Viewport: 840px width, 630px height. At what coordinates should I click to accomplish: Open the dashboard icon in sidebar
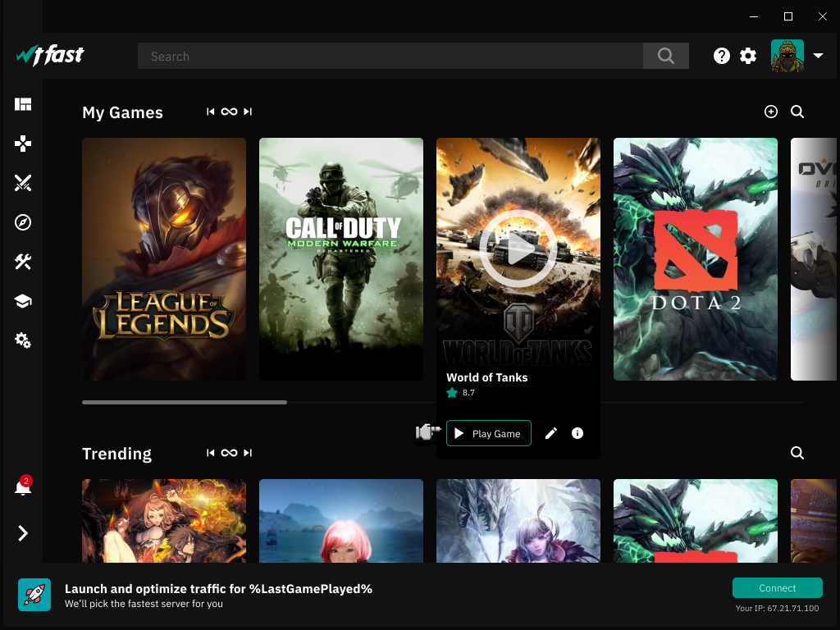pos(23,104)
